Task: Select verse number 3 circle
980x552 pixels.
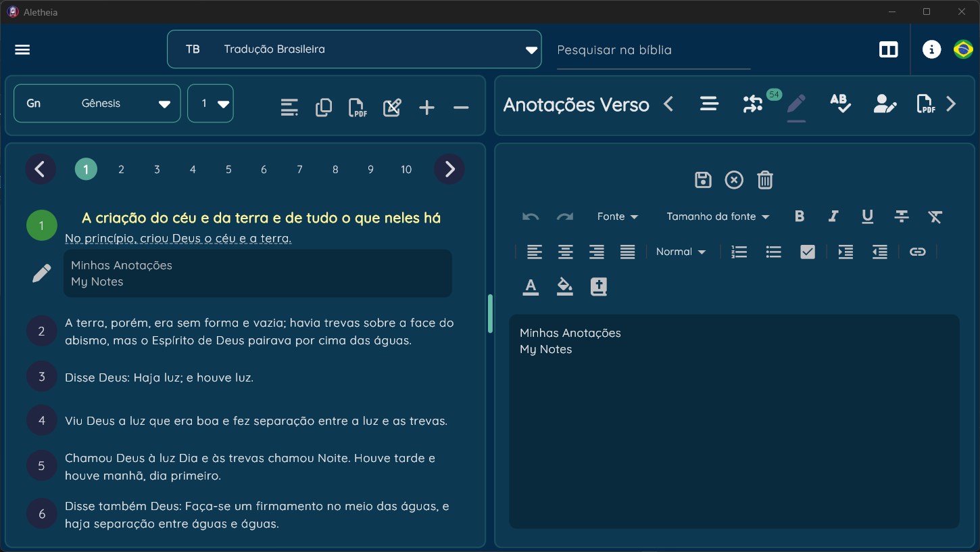Action: click(x=42, y=377)
